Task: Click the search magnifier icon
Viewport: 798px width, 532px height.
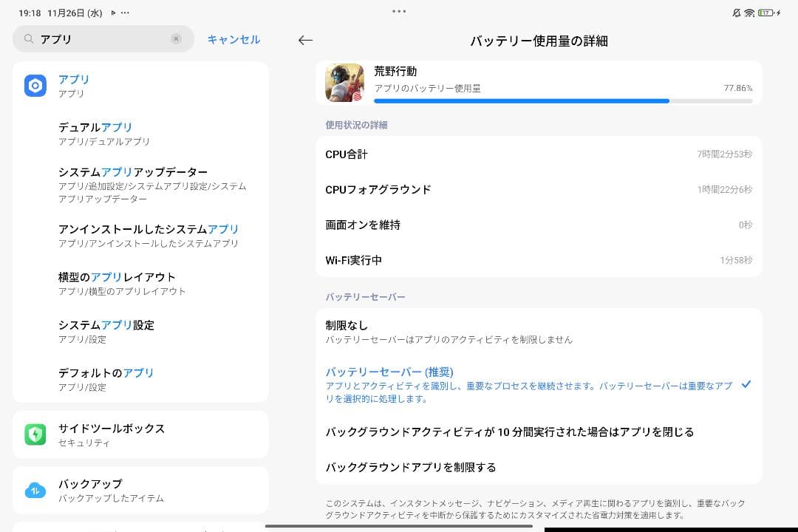Action: [29, 39]
